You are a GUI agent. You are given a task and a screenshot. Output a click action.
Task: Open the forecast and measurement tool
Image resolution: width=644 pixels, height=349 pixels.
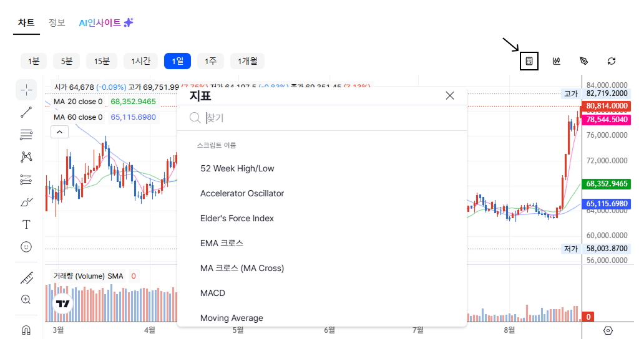pyautogui.click(x=26, y=179)
